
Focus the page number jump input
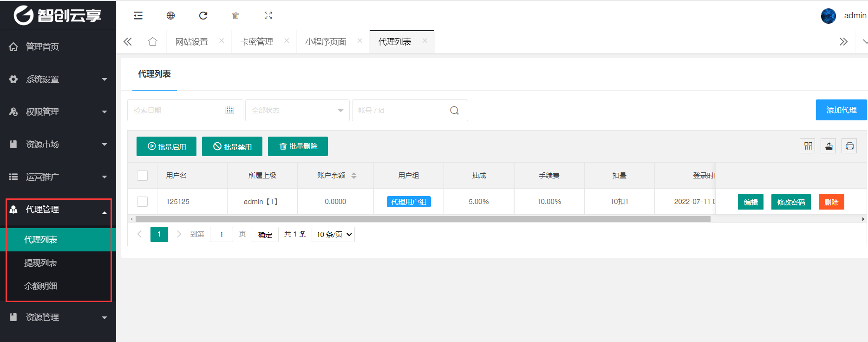(x=222, y=234)
